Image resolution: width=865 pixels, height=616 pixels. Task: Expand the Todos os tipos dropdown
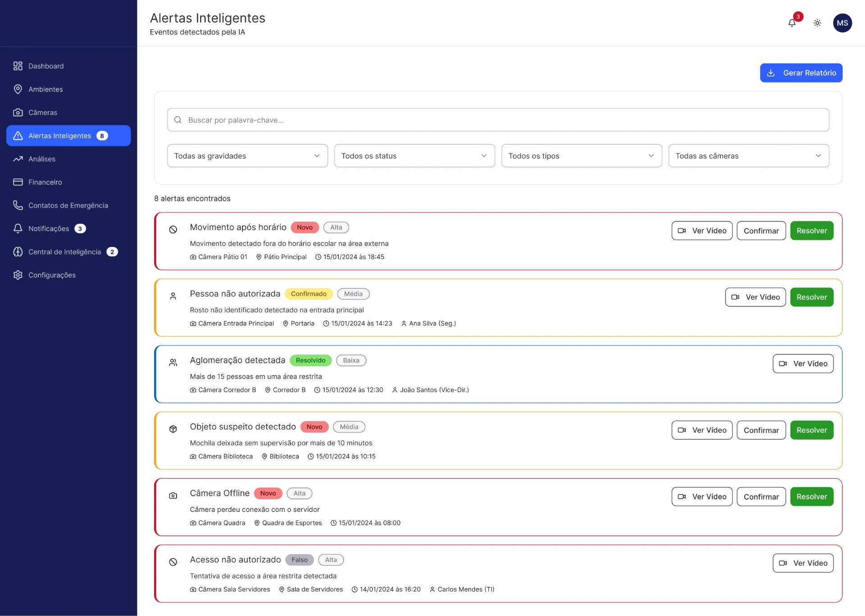[582, 156]
